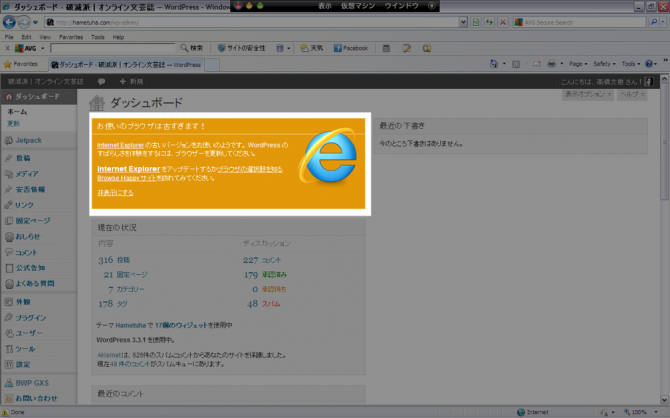Open the address bar dropdown arrow
670x418 pixels.
click(463, 22)
